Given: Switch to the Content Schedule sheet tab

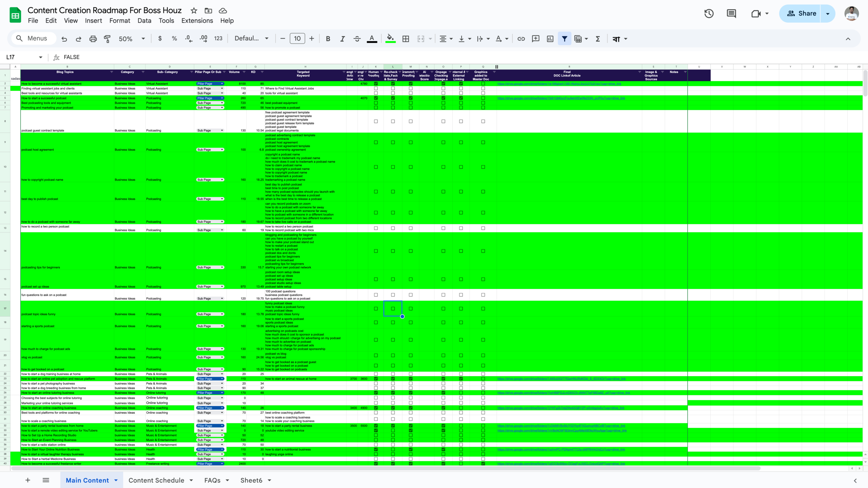Looking at the screenshot, I should 156,480.
